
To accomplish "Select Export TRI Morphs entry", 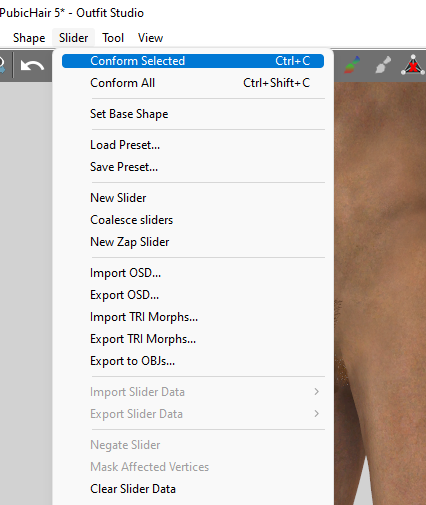I will point(193,339).
